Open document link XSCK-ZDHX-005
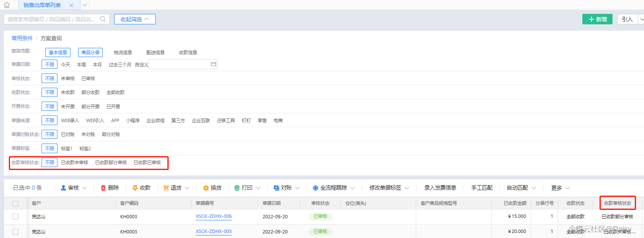Image resolution: width=644 pixels, height=238 pixels. (x=214, y=231)
